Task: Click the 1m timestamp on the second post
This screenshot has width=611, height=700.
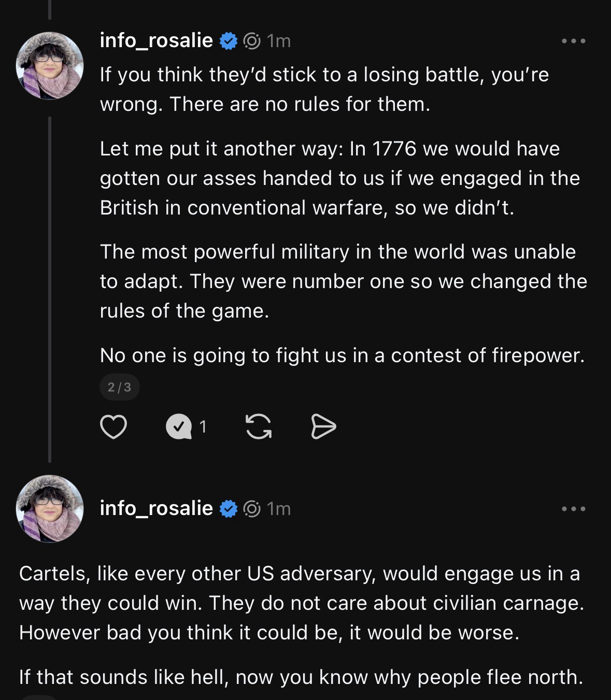Action: tap(279, 509)
